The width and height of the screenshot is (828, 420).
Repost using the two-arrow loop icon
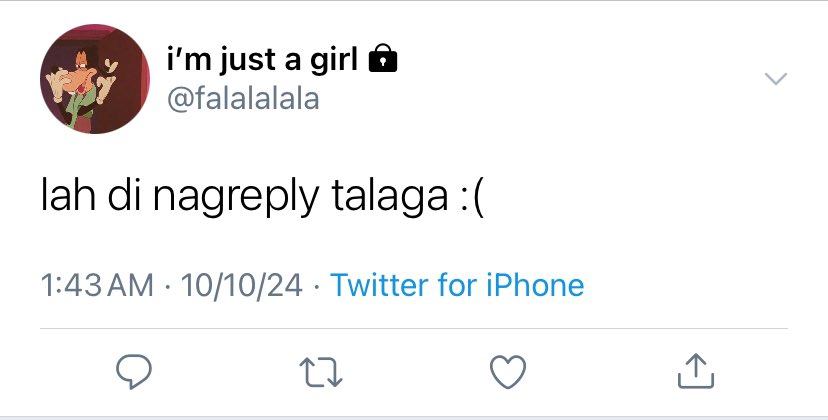pos(321,372)
